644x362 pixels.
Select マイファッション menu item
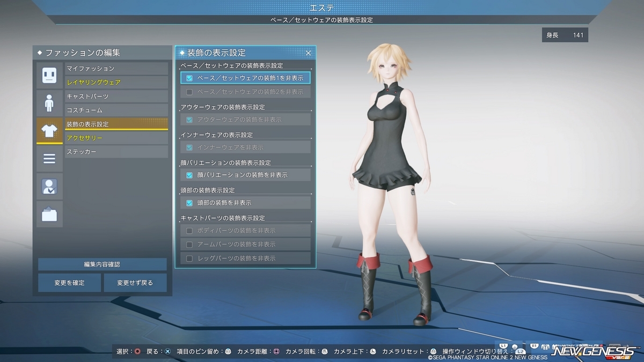[x=116, y=69]
